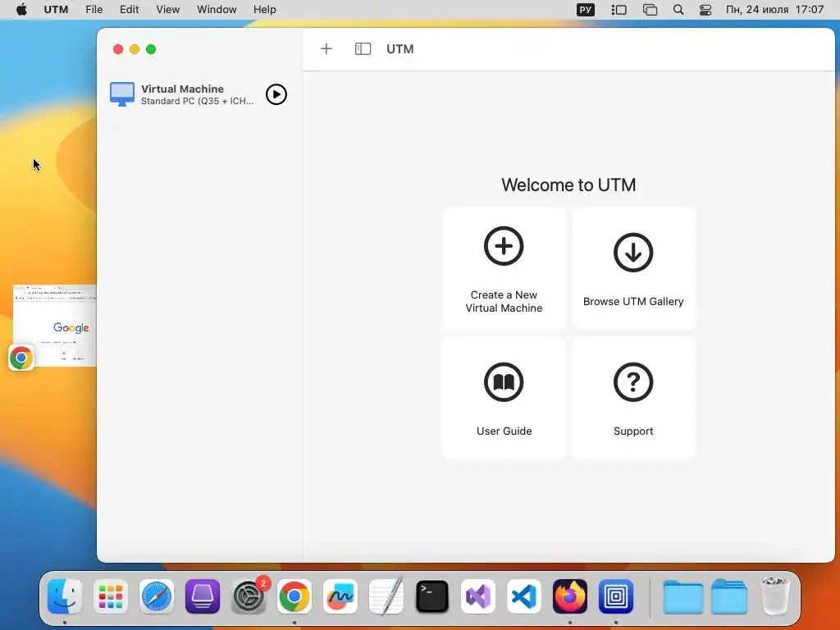Open UTM icon in the Dock

tap(616, 596)
